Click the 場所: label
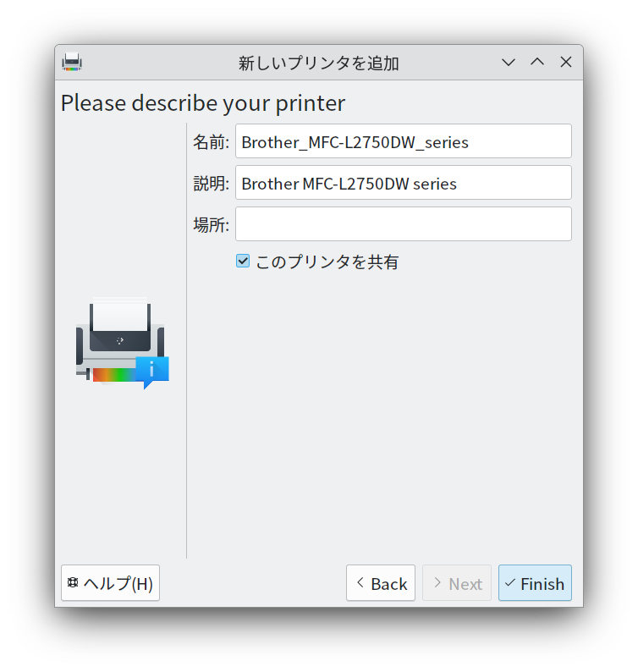This screenshot has height=672, width=638. click(211, 225)
